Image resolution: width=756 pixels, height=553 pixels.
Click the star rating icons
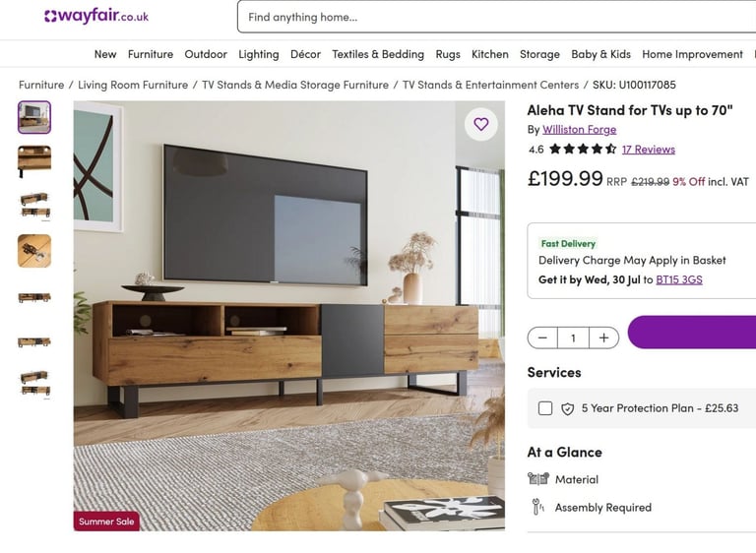pyautogui.click(x=583, y=149)
